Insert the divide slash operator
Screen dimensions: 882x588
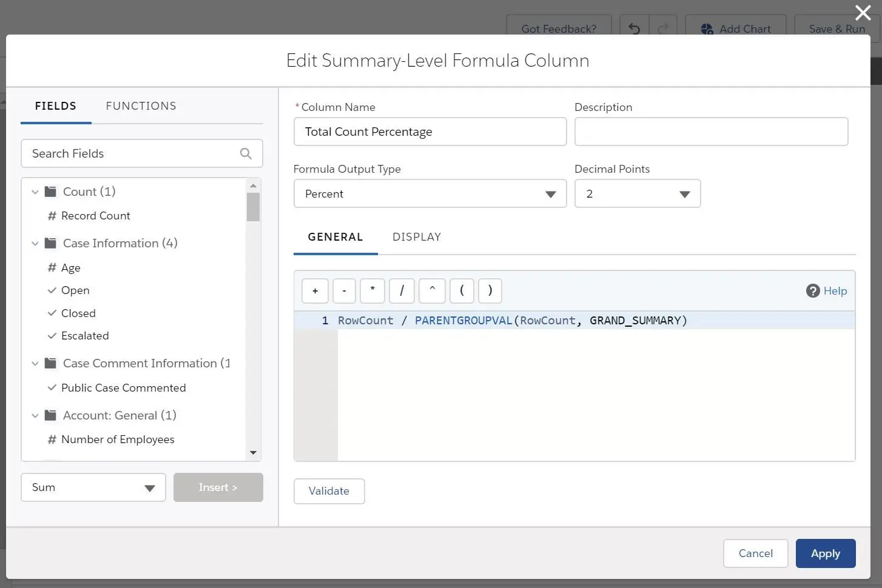(402, 291)
